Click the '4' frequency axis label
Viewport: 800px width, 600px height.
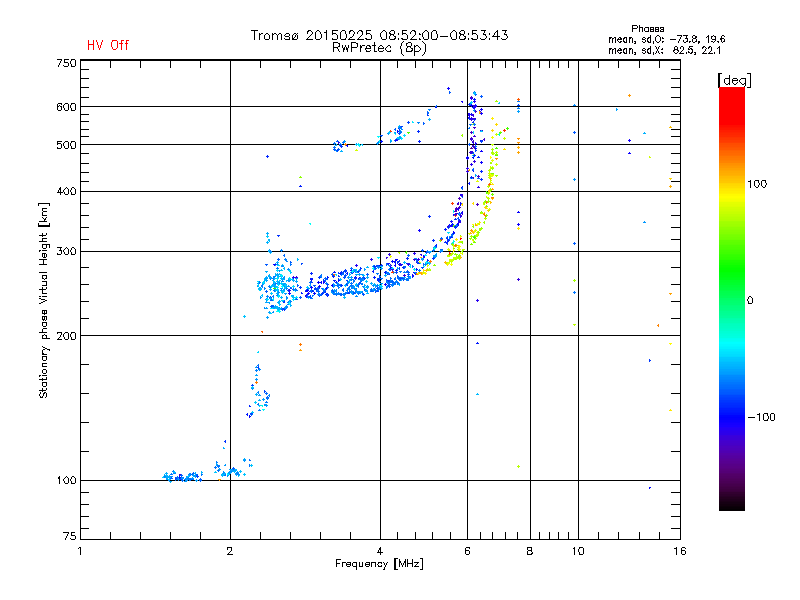coord(380,551)
